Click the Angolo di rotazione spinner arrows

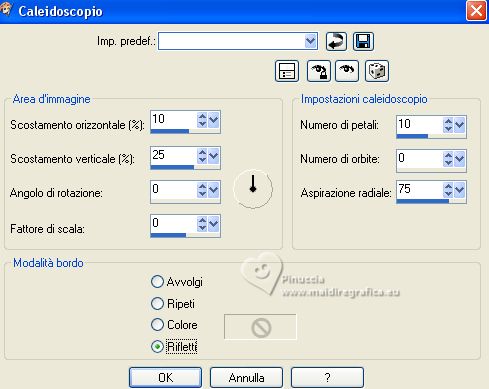point(202,190)
